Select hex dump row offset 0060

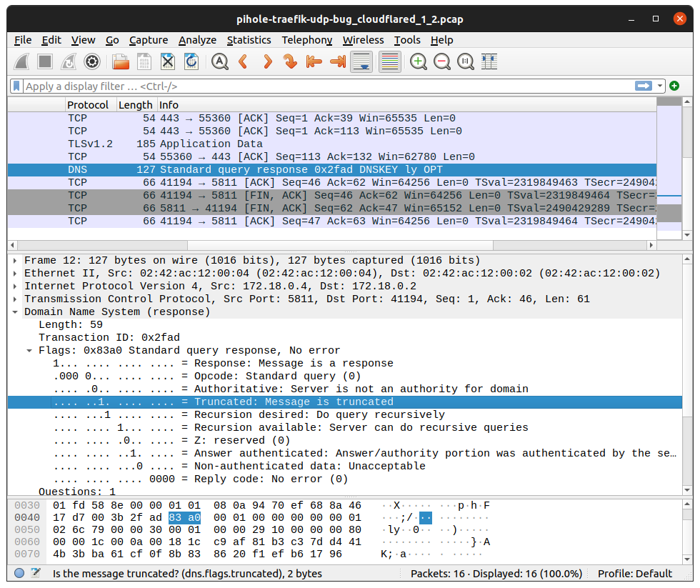pos(27,542)
